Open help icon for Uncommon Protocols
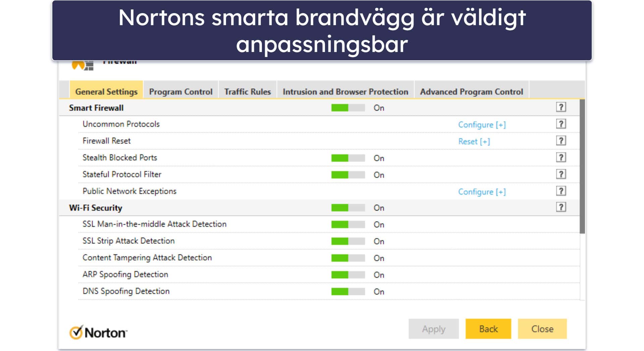This screenshot has width=644, height=351. click(561, 124)
